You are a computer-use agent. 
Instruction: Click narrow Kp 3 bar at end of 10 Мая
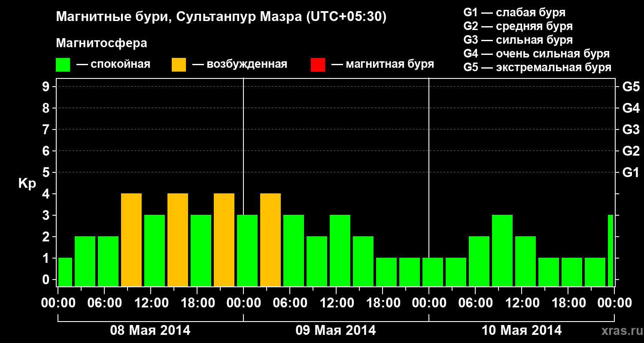tap(611, 251)
